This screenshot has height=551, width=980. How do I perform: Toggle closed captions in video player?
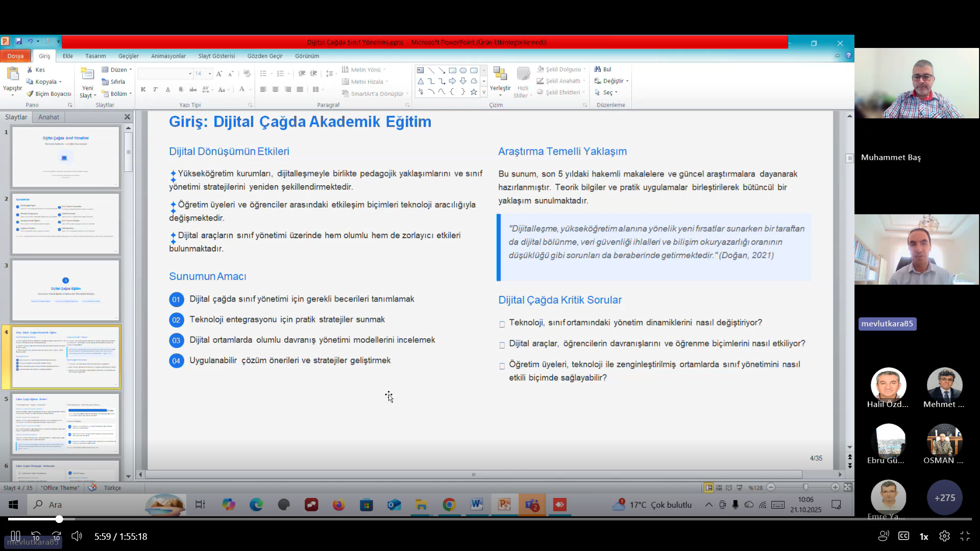pyautogui.click(x=903, y=536)
